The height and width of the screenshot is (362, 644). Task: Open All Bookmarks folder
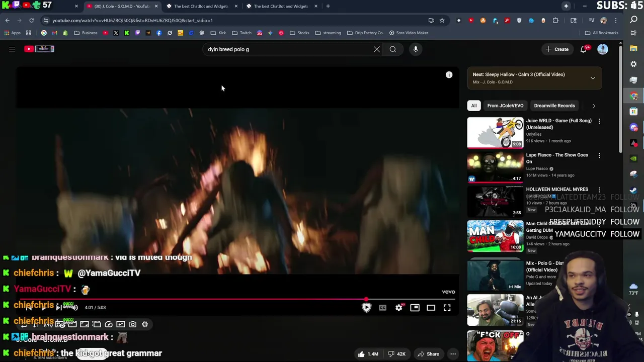coord(601,33)
